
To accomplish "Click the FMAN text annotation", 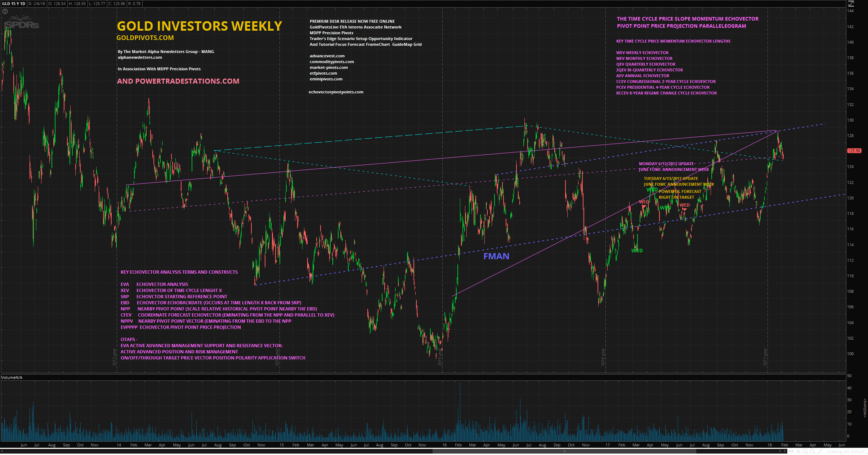I will 496,256.
